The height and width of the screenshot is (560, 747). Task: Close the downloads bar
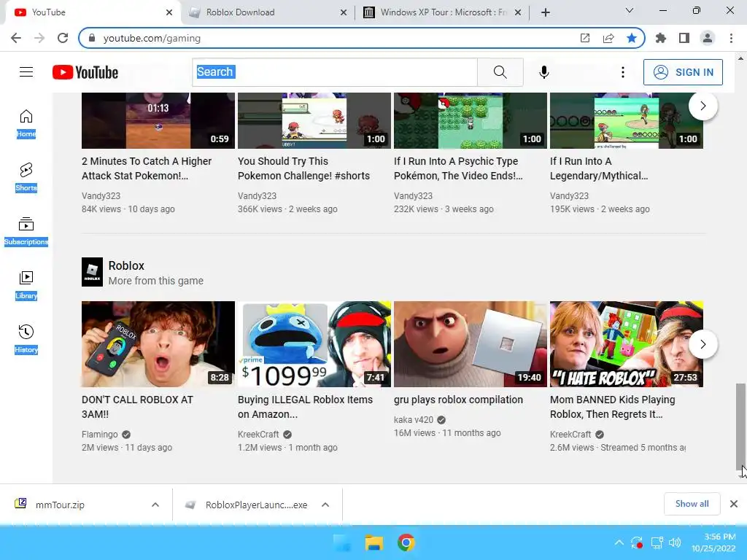point(734,504)
